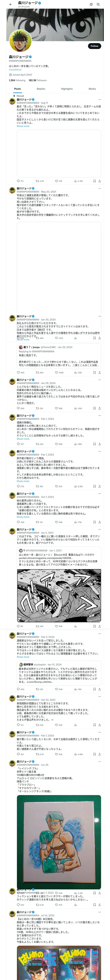The image size is (110, 980).
Task: Switch to the Replies tab
Action: click(41, 89)
